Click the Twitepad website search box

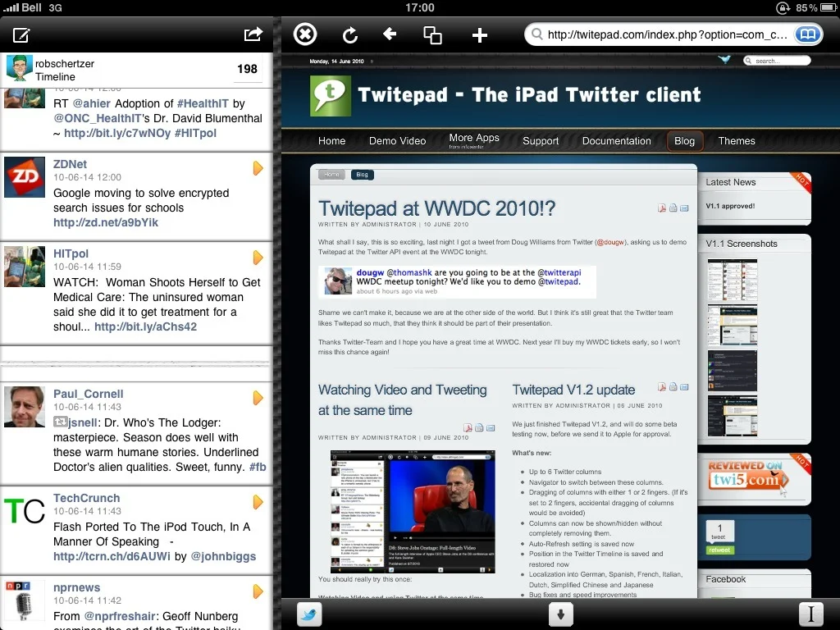coord(777,61)
